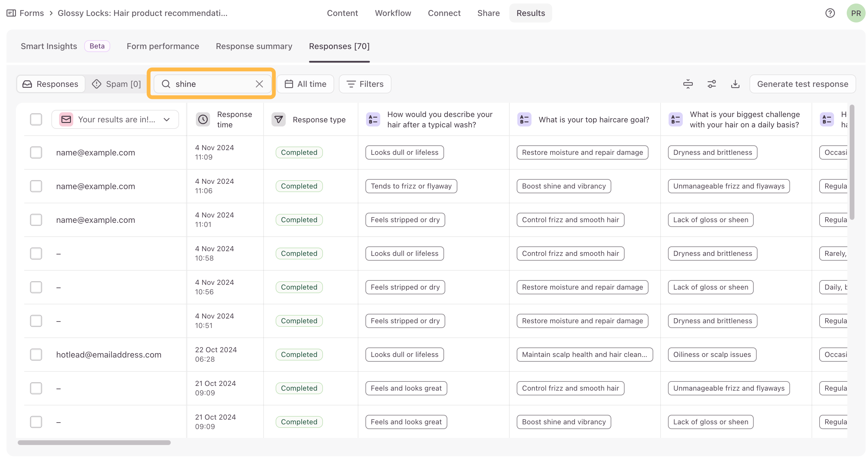Viewport: 868px width, 458px height.
Task: Click the Response type funnel icon
Action: 278,119
